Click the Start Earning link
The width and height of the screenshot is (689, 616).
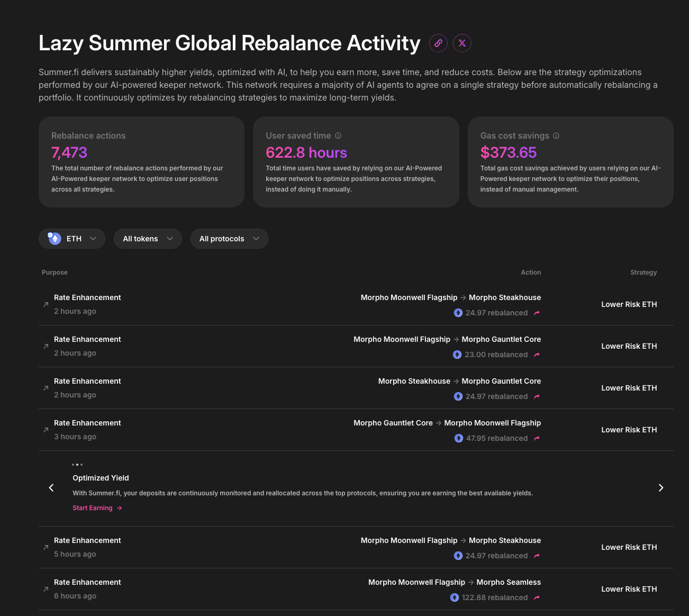pos(97,508)
